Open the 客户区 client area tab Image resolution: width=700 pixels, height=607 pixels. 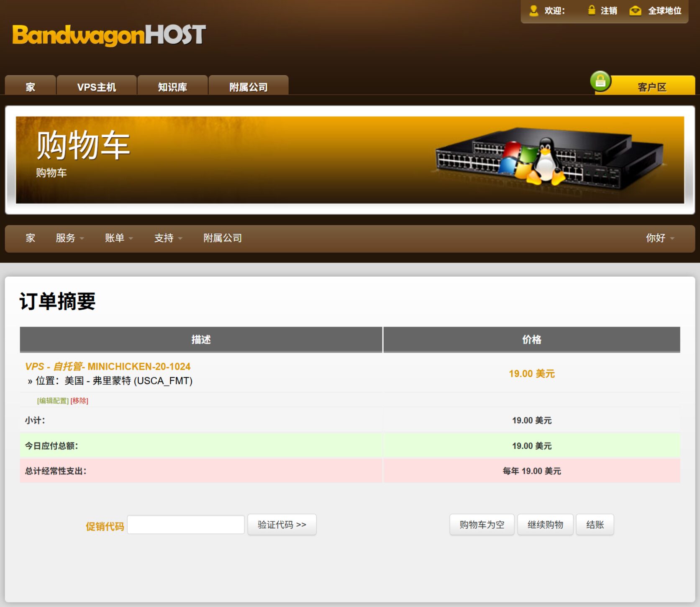(651, 87)
